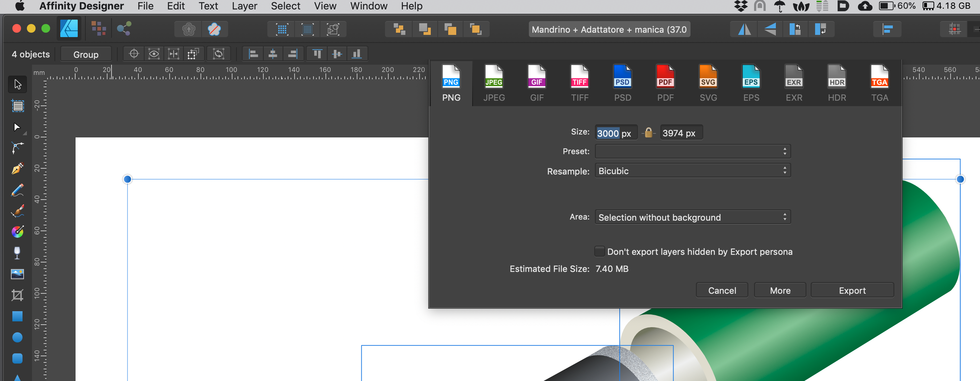Select PDF export format tab

coord(665,84)
